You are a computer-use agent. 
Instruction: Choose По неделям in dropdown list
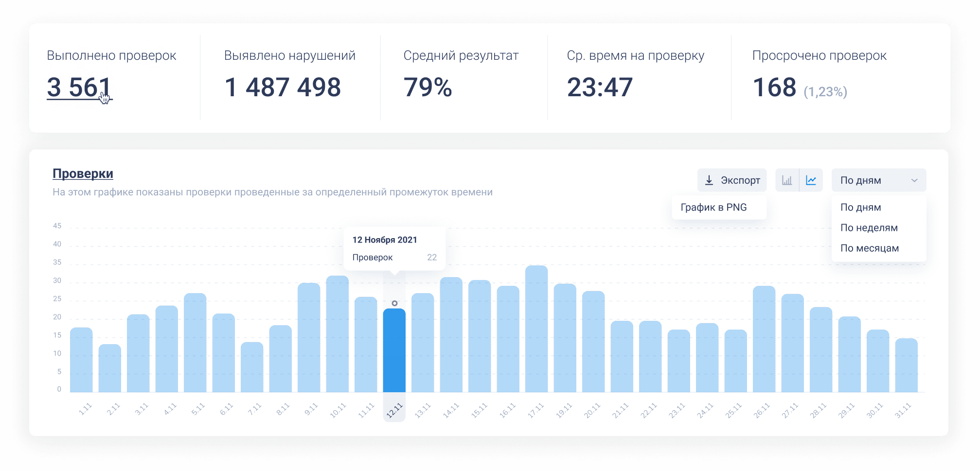click(x=869, y=228)
